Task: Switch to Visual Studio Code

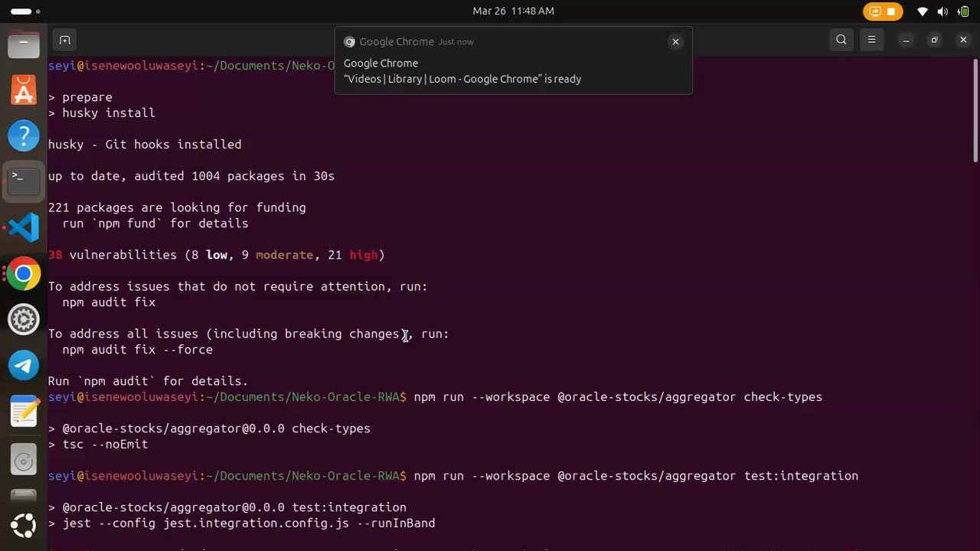Action: (24, 227)
